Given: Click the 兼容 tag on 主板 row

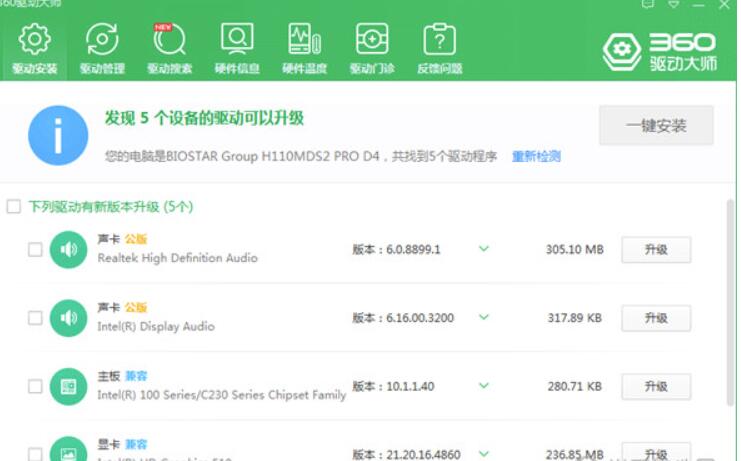Looking at the screenshot, I should [x=136, y=376].
